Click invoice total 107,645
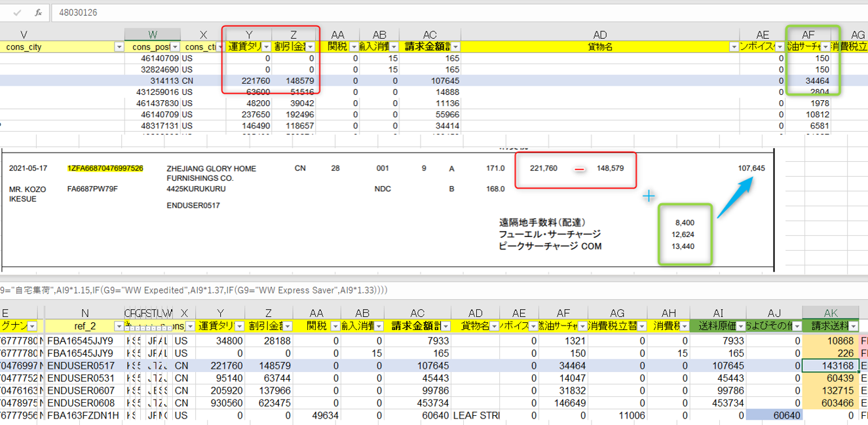The width and height of the screenshot is (868, 425). [x=751, y=168]
